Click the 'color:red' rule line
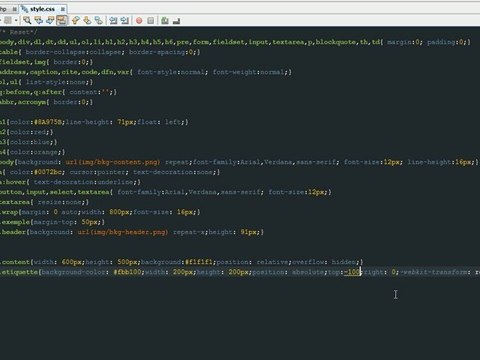 tap(26, 132)
